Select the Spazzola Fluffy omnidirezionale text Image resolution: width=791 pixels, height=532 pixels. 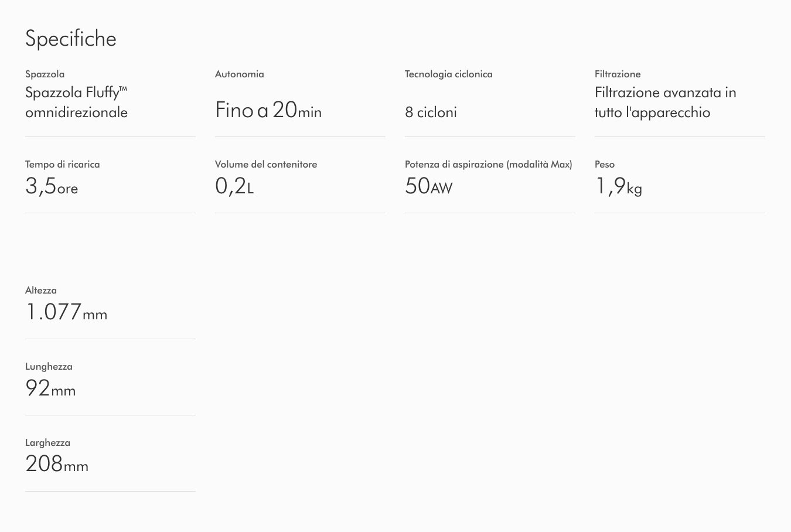coord(76,103)
